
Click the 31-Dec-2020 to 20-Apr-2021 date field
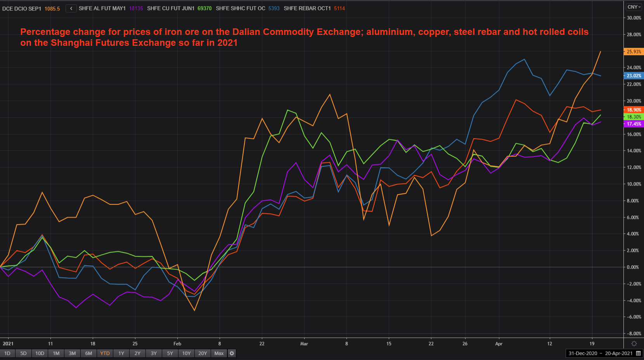pos(600,353)
